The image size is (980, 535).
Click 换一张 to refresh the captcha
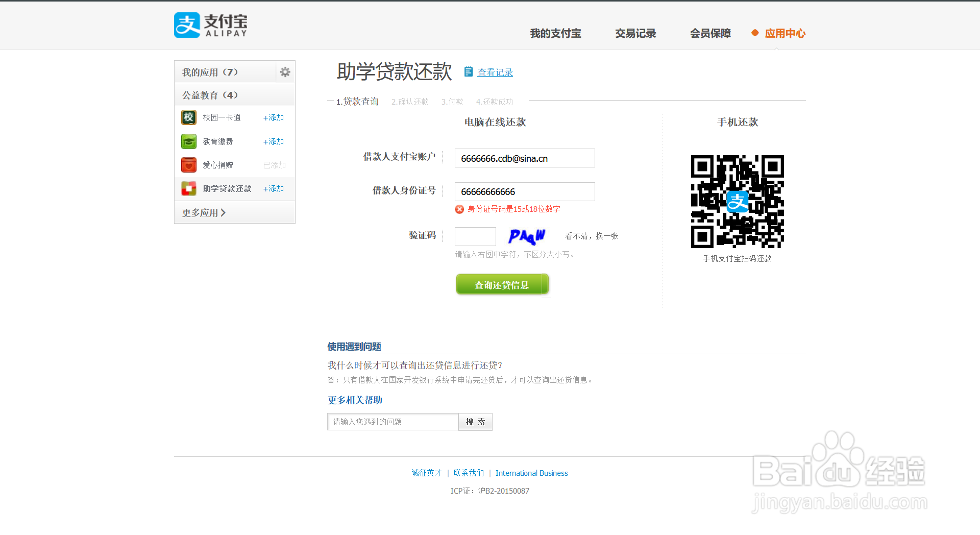click(606, 236)
